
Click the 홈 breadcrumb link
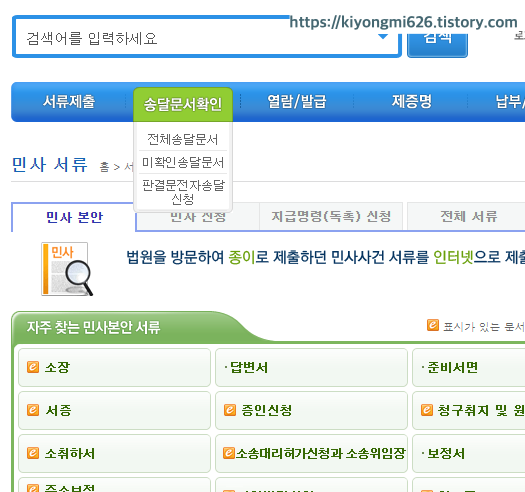(x=104, y=167)
